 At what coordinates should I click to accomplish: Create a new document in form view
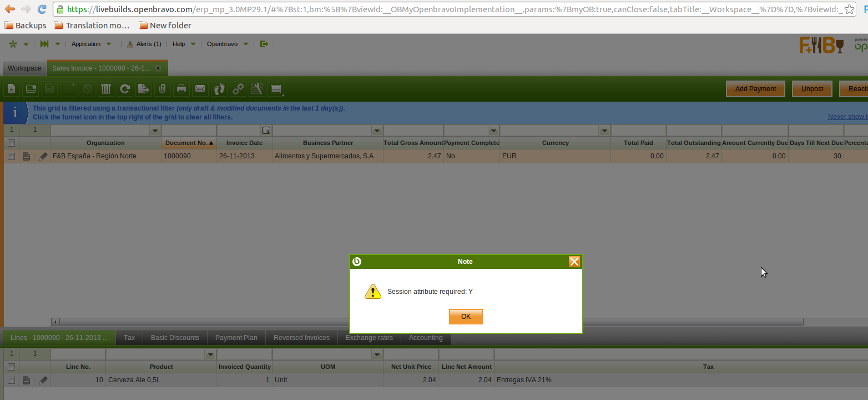(x=12, y=89)
